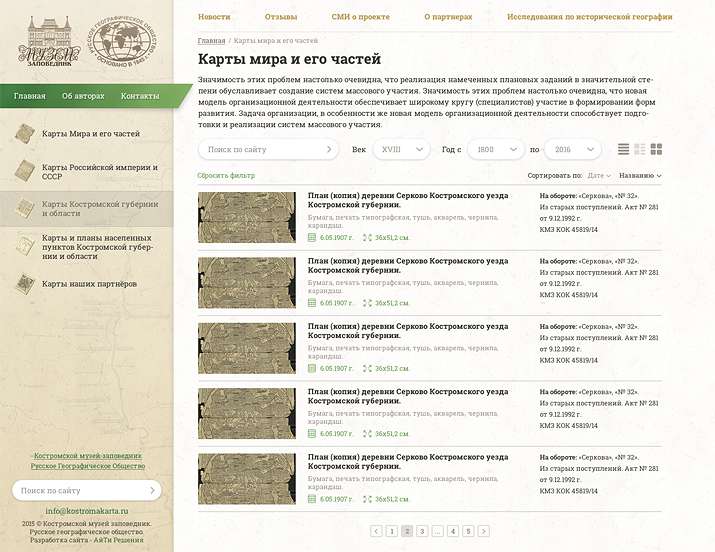715x552 pixels.
Task: Switch to list view layout
Action: pos(623,149)
